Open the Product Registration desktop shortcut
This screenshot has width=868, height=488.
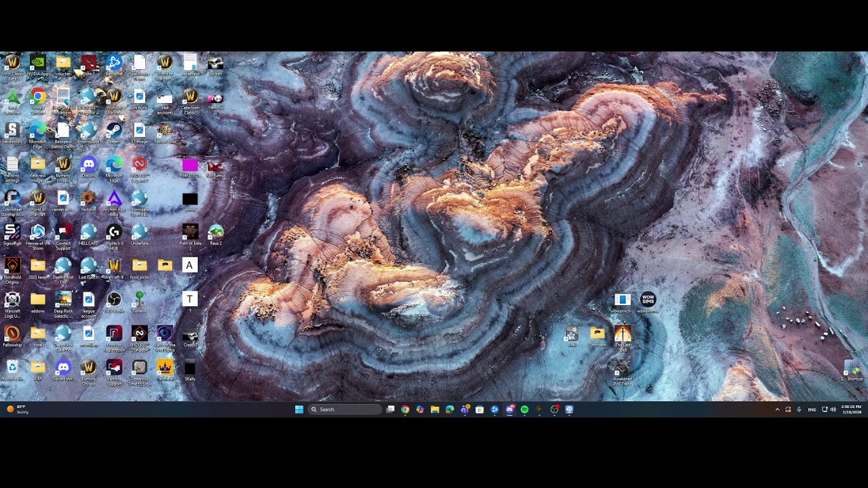114,338
